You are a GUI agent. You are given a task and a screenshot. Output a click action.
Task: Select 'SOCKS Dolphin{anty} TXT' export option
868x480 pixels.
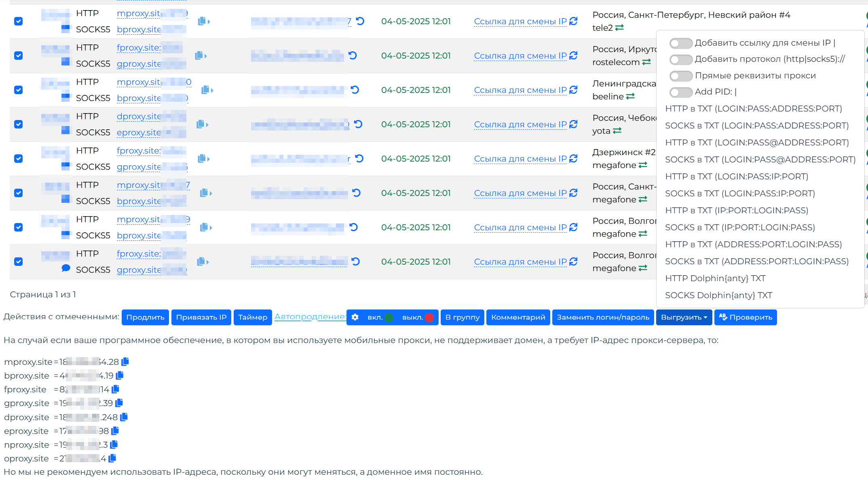[718, 295]
